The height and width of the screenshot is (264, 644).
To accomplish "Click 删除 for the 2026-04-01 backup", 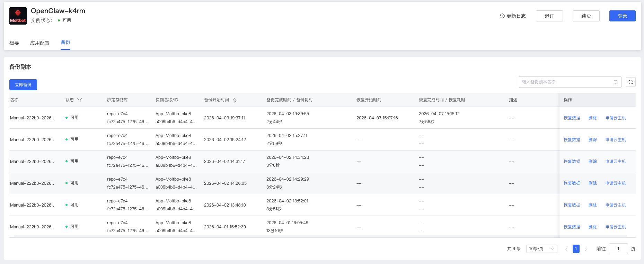I will (592, 227).
